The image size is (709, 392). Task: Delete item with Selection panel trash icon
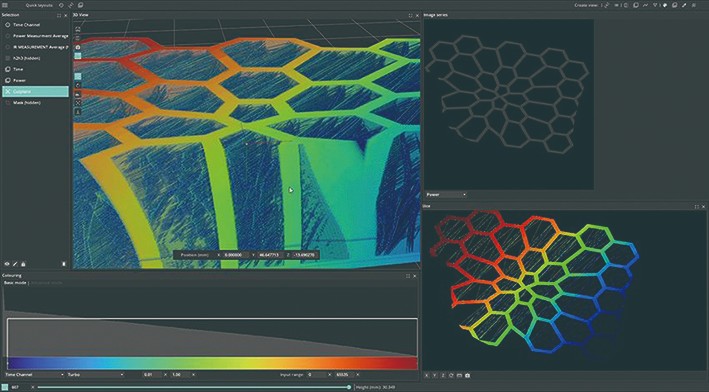(64, 264)
